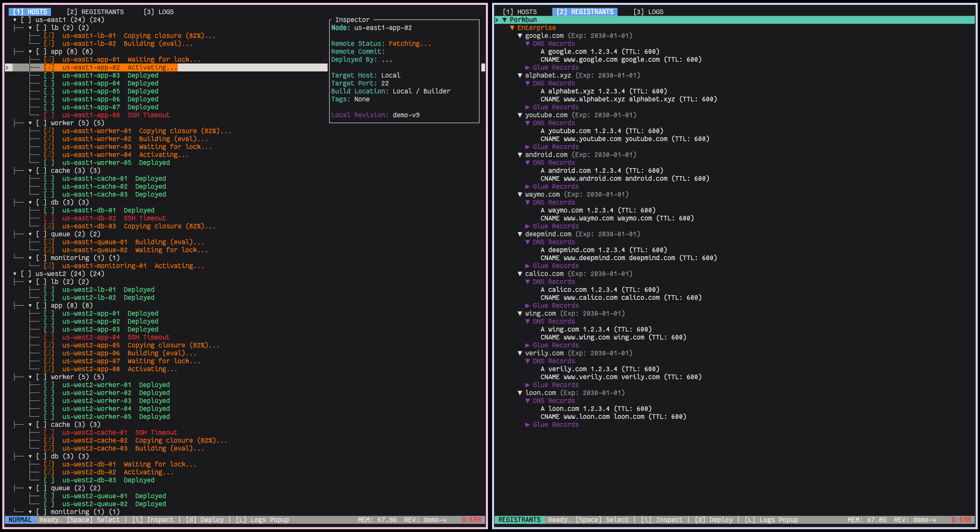Click the 'A android.com 1.2.3.4' record
This screenshot has height=532, width=980.
point(602,171)
